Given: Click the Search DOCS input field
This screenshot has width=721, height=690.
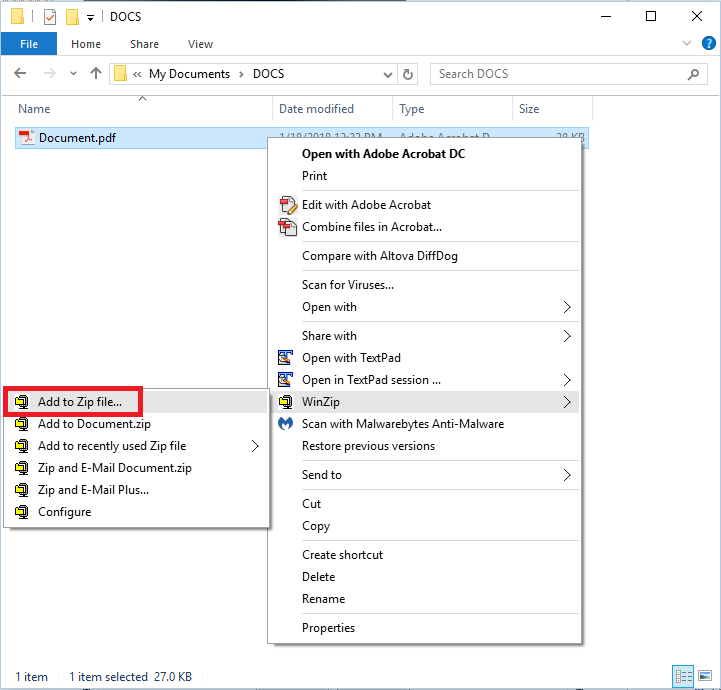Looking at the screenshot, I should tap(560, 74).
